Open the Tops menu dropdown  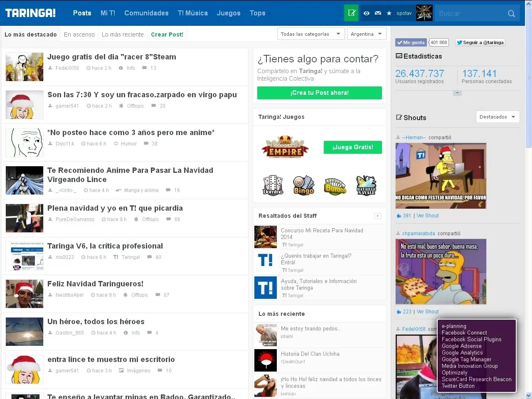[x=260, y=13]
